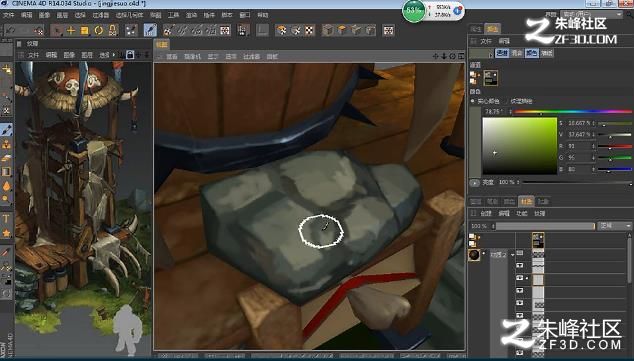634x361 pixels.
Task: Toggle the fourth layer's eye icon
Action: [520, 291]
